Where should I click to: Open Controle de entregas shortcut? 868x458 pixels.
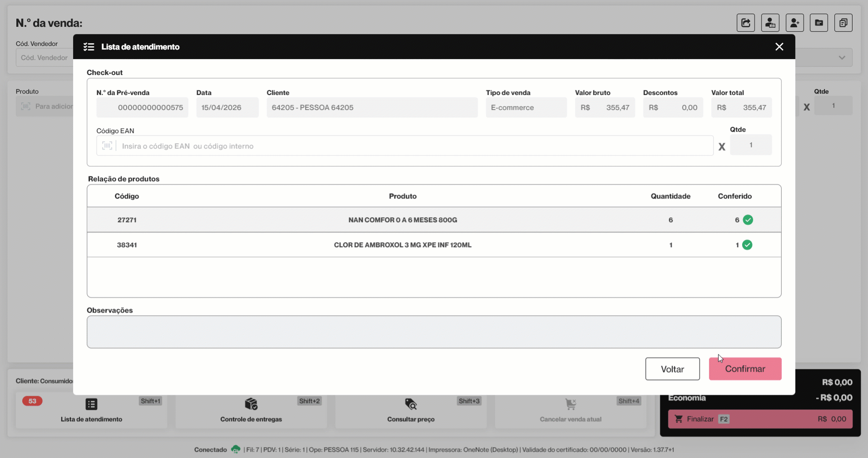tap(251, 411)
